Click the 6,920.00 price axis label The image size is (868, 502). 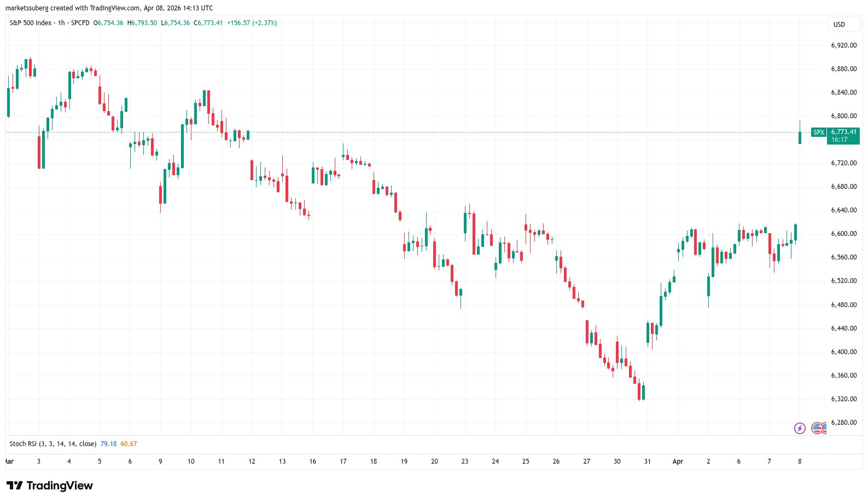843,45
